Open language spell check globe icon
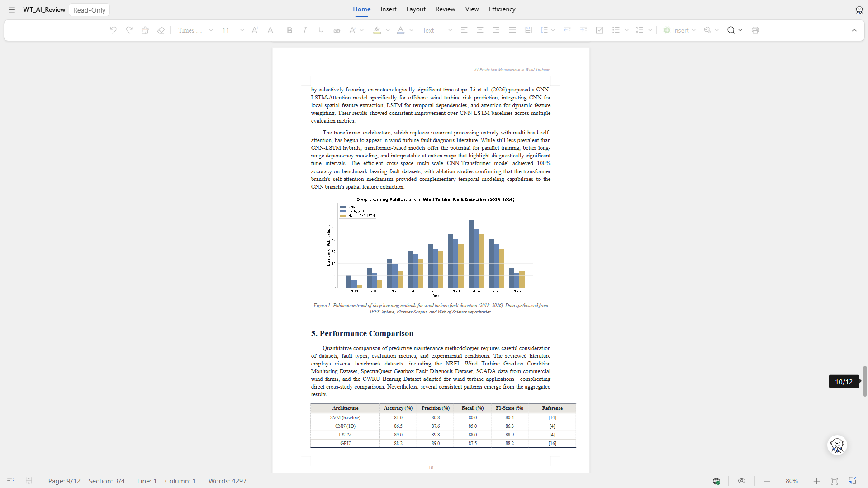 point(716,481)
